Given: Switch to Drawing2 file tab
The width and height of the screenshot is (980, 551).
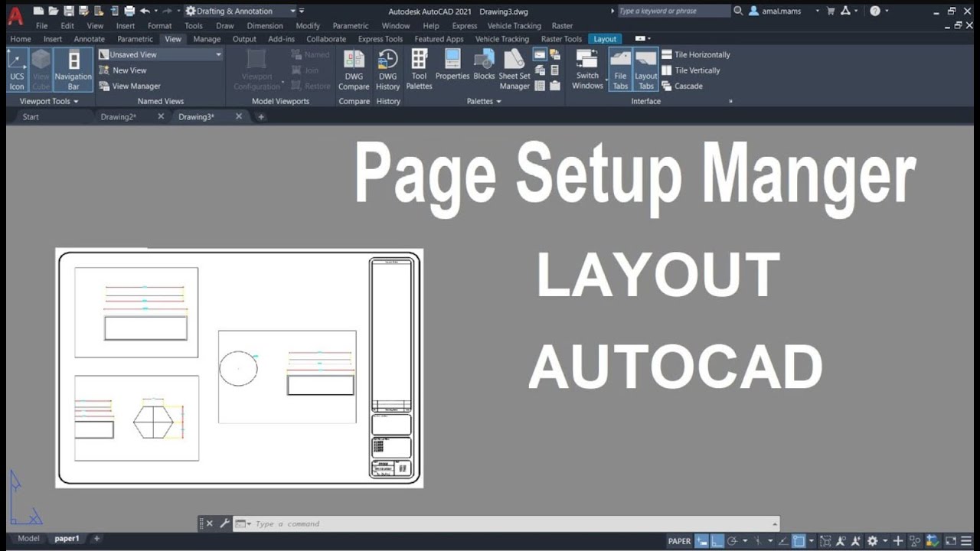Looking at the screenshot, I should tap(119, 117).
